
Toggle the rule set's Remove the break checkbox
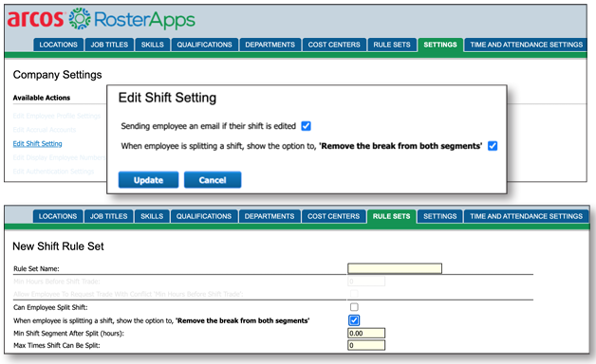coord(354,320)
